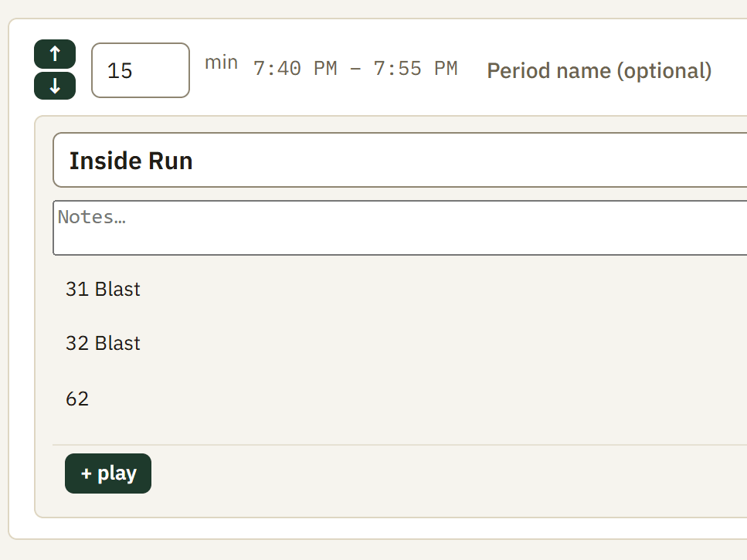Move period up with the up arrow
The image size is (747, 560).
[55, 54]
